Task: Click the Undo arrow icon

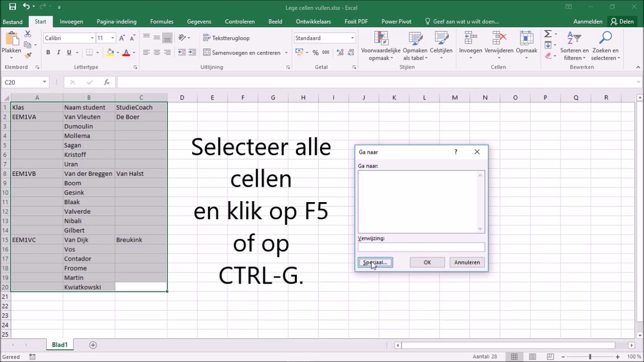Action: point(26,7)
